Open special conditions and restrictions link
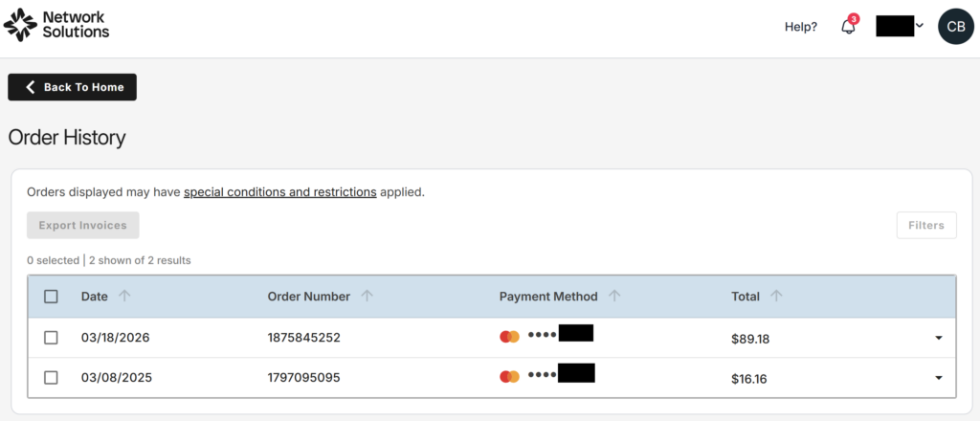980x421 pixels. (279, 191)
